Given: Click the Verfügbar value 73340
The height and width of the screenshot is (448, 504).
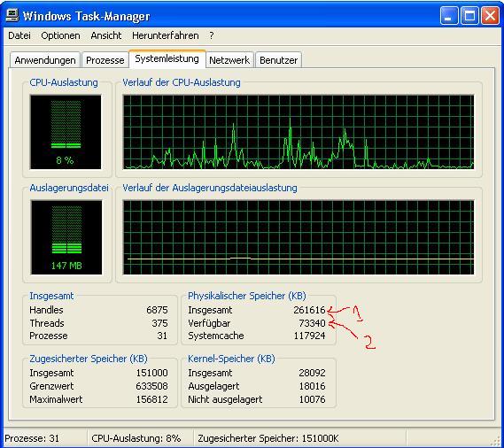Looking at the screenshot, I should (x=312, y=323).
